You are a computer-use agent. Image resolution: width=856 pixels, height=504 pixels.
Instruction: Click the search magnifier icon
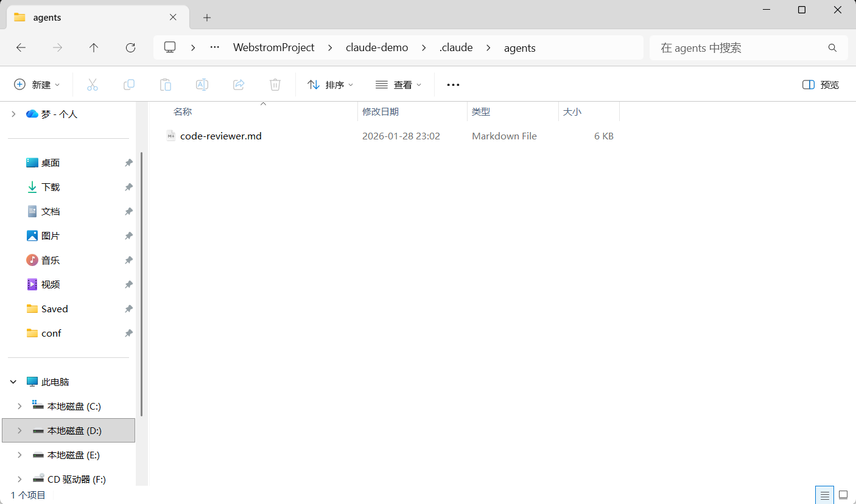tap(832, 47)
